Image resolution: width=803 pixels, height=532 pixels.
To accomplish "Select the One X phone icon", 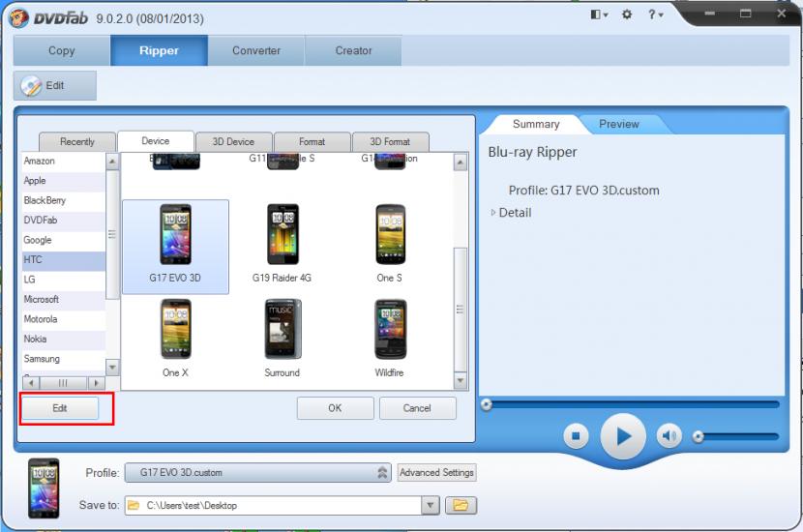I will pyautogui.click(x=175, y=330).
